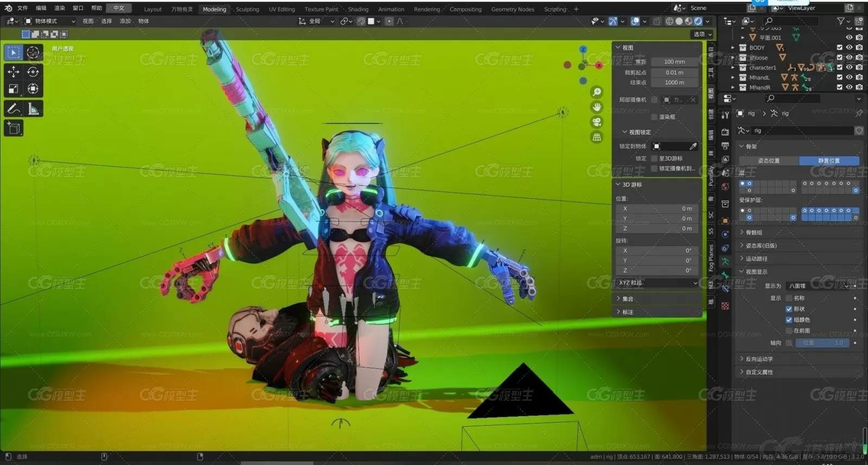Activate the Rotate tool

coord(33,72)
